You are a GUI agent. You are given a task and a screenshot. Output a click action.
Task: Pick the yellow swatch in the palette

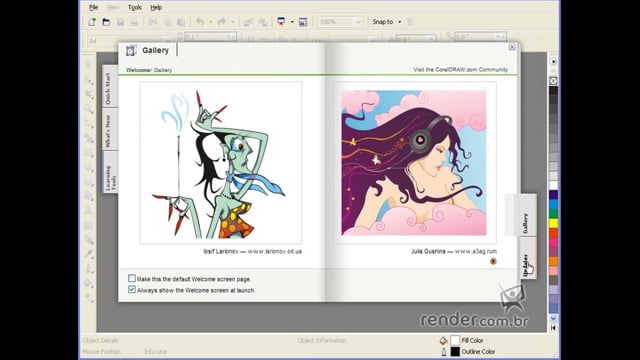(x=553, y=223)
